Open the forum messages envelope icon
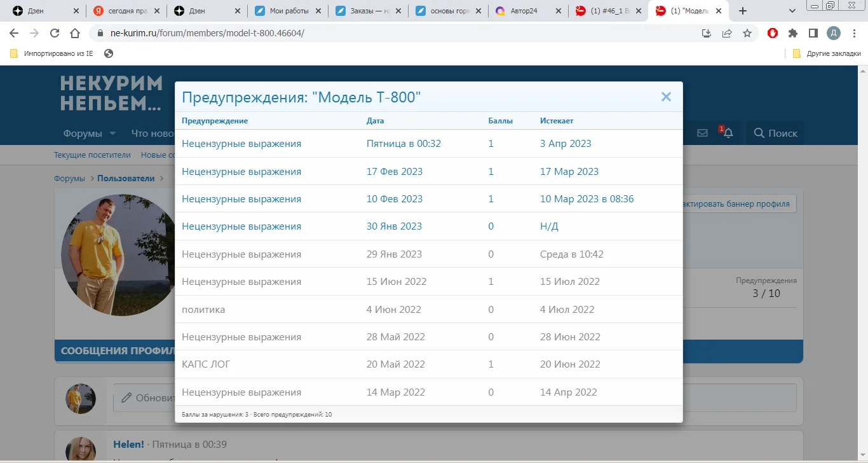The width and height of the screenshot is (868, 463). pos(702,132)
